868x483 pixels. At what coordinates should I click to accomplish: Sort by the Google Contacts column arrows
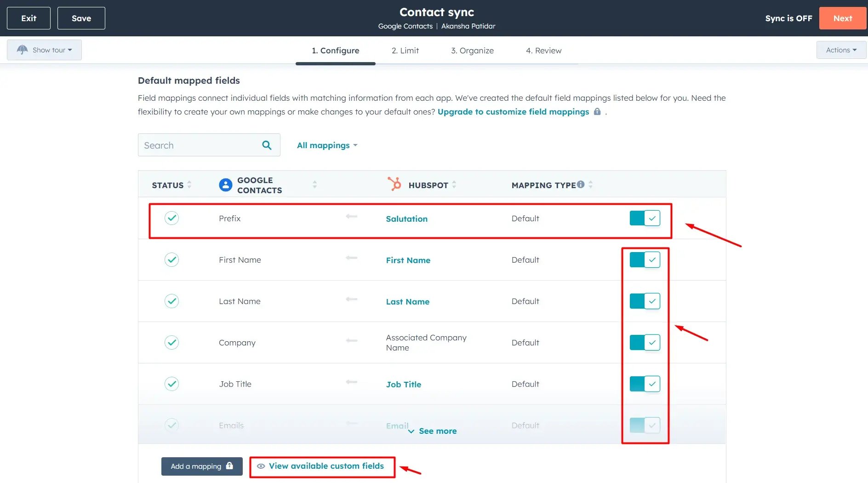coord(314,184)
